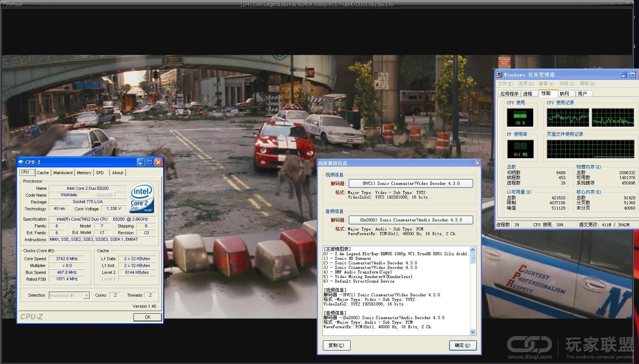Click the status bar CPU usage 39% text
Viewport: 639px width, 364px height.
click(x=548, y=225)
